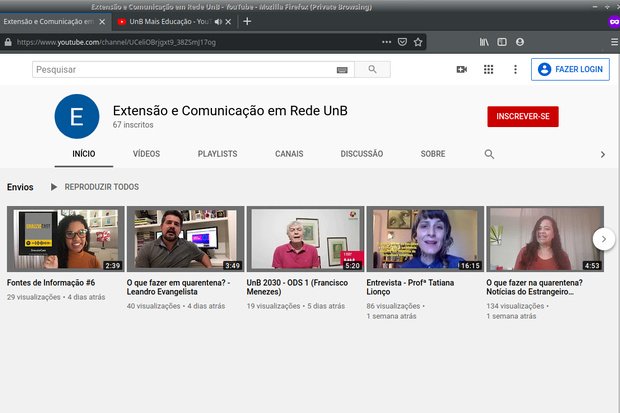Search within channel magnifier icon
Viewport: 620px width, 413px height.
point(489,154)
